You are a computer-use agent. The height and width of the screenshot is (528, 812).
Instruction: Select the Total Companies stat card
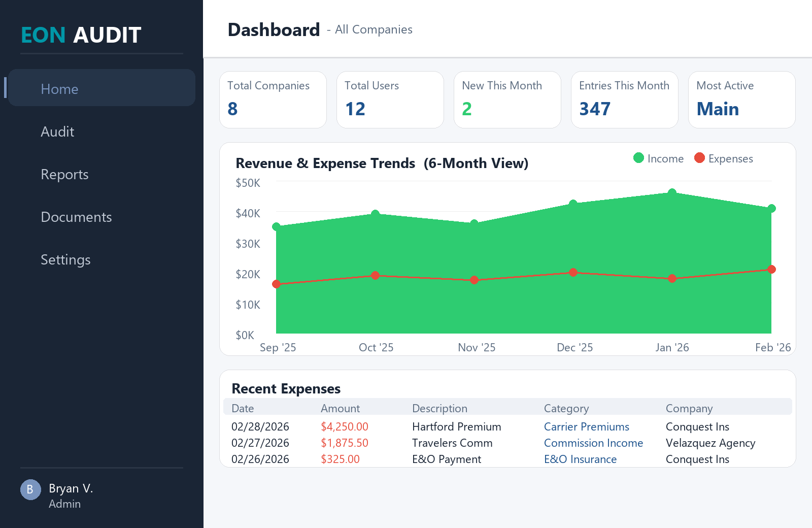click(273, 100)
